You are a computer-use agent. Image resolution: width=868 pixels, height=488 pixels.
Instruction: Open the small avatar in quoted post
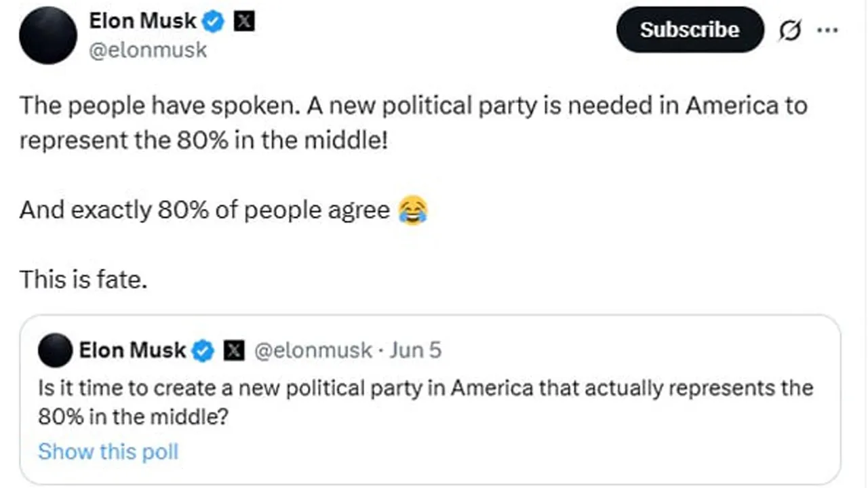(56, 351)
